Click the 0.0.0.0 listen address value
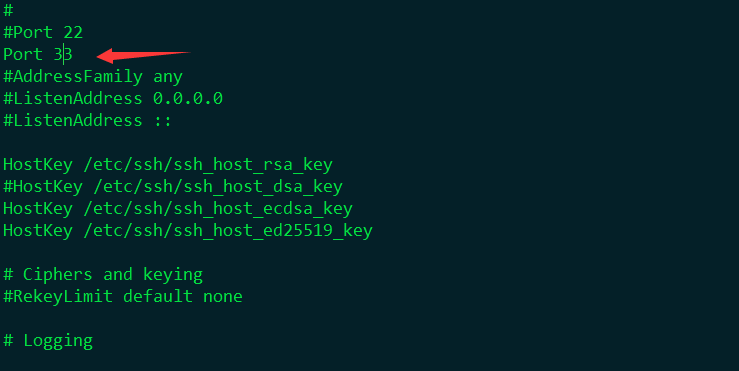Viewport: 739px width, 371px height. (188, 99)
